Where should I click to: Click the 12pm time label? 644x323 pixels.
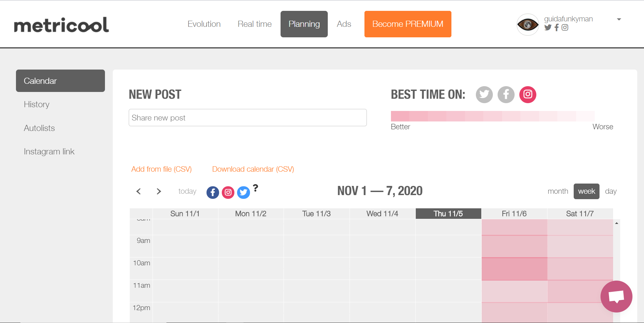142,308
